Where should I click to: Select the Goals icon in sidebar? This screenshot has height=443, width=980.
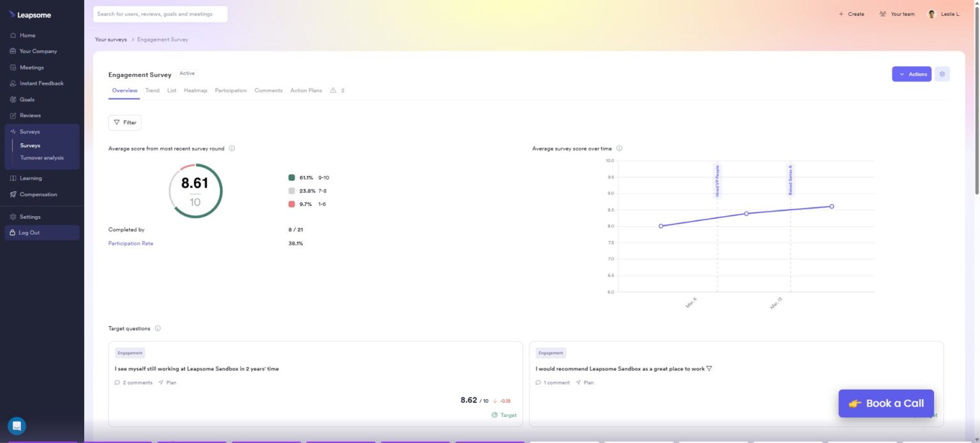coord(14,99)
